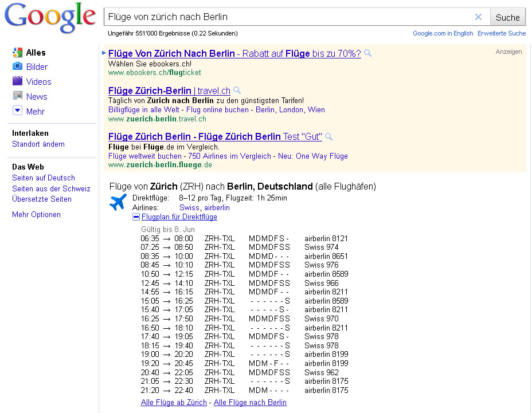The width and height of the screenshot is (532, 413).
Task: Select Alles search category
Action: (36, 53)
